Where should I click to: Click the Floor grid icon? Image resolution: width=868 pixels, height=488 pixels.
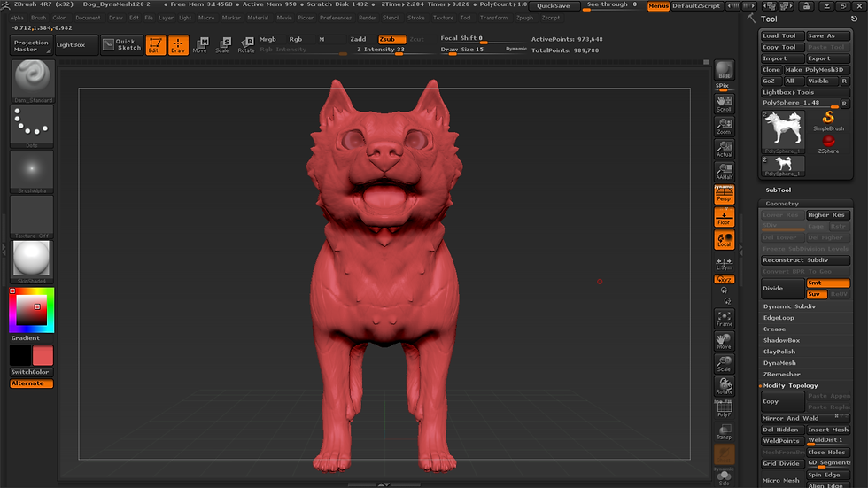click(x=725, y=217)
